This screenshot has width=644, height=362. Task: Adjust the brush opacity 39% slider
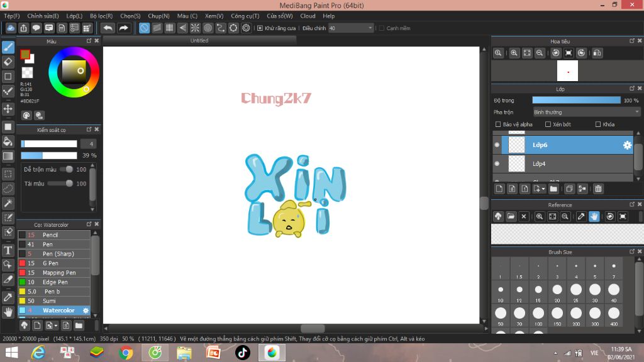49,156
